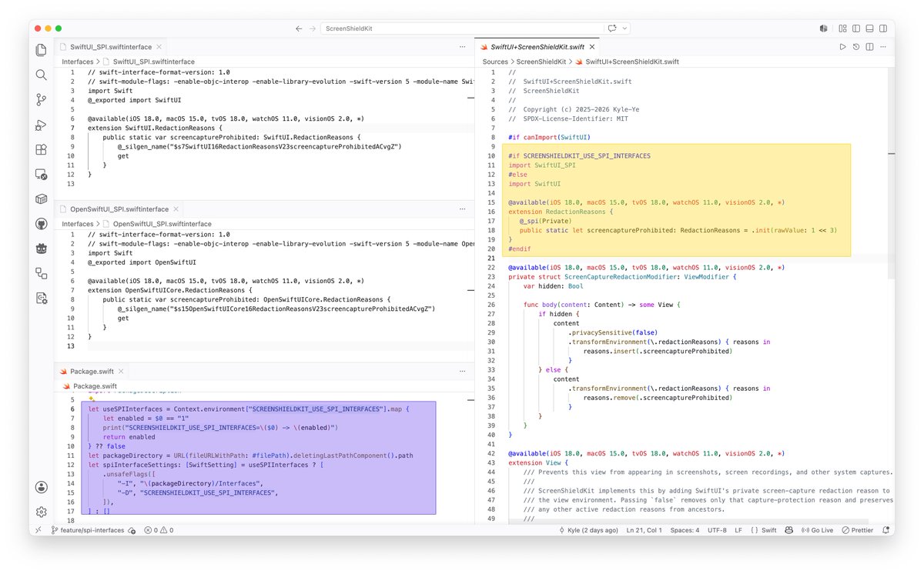The image size is (924, 574).
Task: Click '@_exported import OpenSwiftUI' line
Action: click(142, 262)
